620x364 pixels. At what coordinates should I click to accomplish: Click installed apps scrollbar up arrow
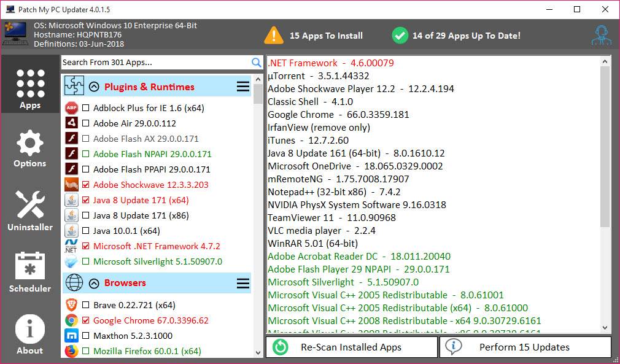pos(605,61)
